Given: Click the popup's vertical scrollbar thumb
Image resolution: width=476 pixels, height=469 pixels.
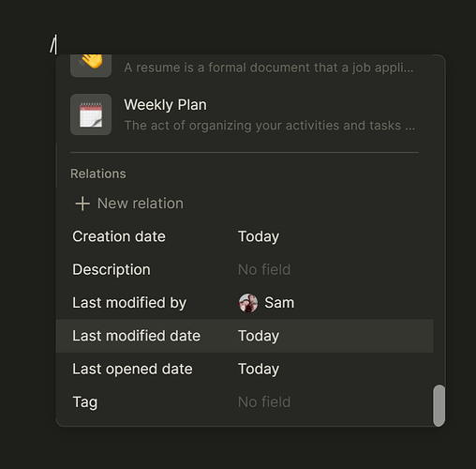Looking at the screenshot, I should [x=439, y=405].
